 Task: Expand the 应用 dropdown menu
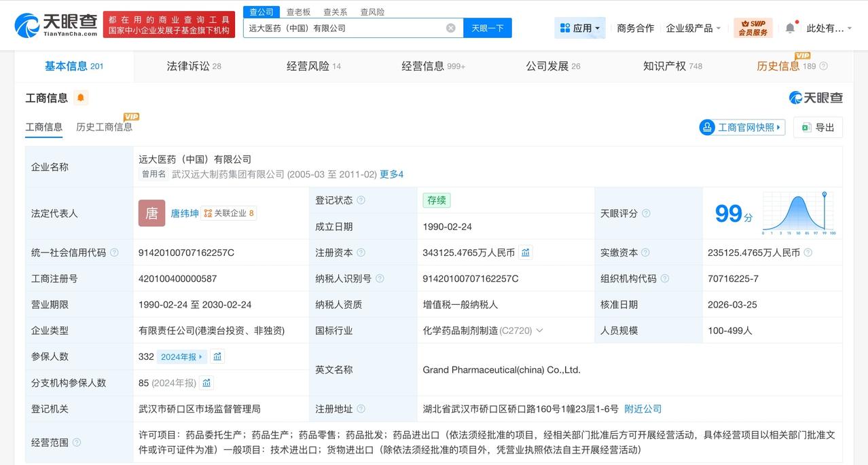click(579, 27)
